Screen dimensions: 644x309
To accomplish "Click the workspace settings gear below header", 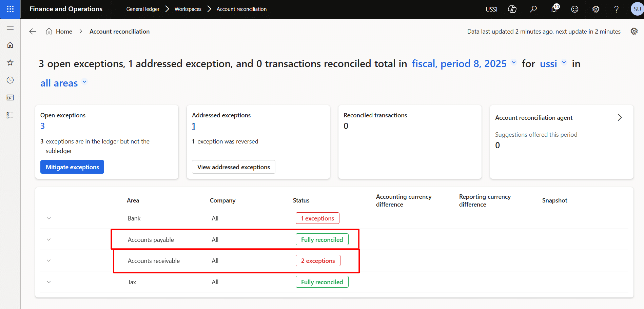I will tap(634, 31).
